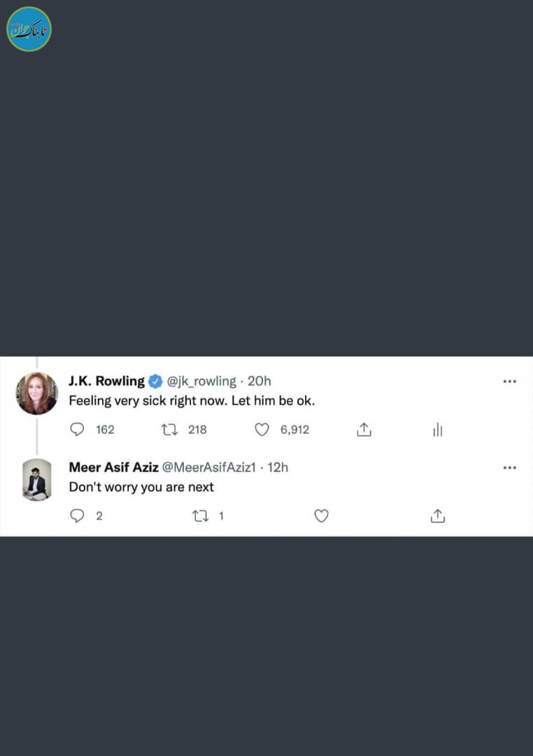The image size is (533, 756).
Task: Click the blue verified badge
Action: point(155,381)
